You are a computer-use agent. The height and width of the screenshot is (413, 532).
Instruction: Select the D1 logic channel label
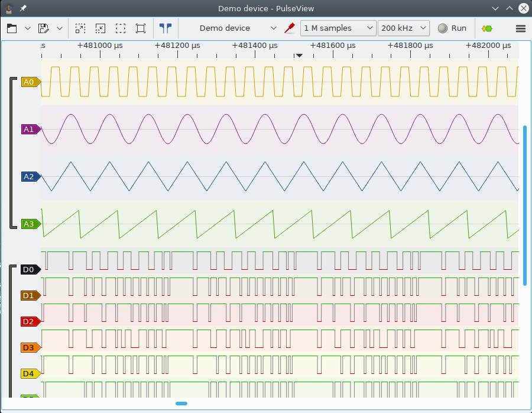(x=31, y=295)
